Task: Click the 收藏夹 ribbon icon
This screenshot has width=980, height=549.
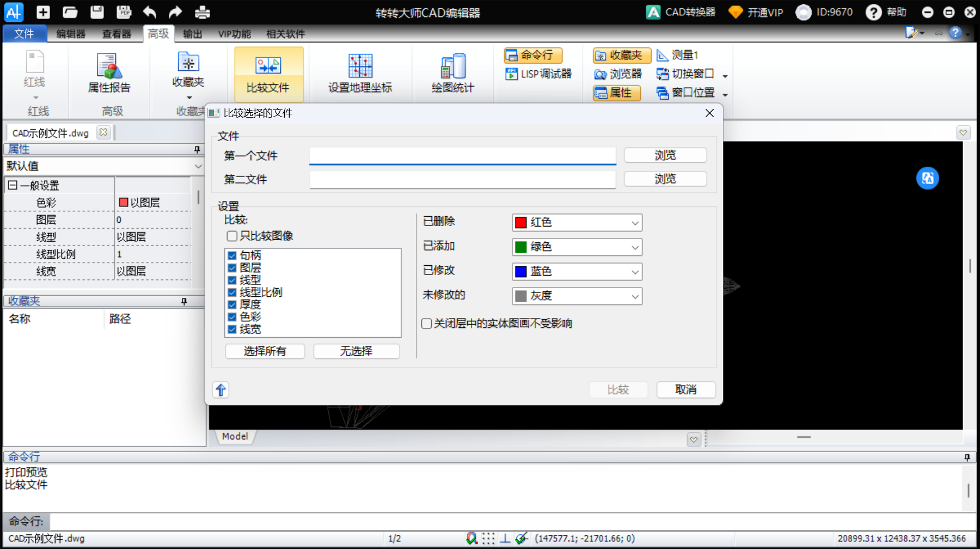Action: [188, 70]
